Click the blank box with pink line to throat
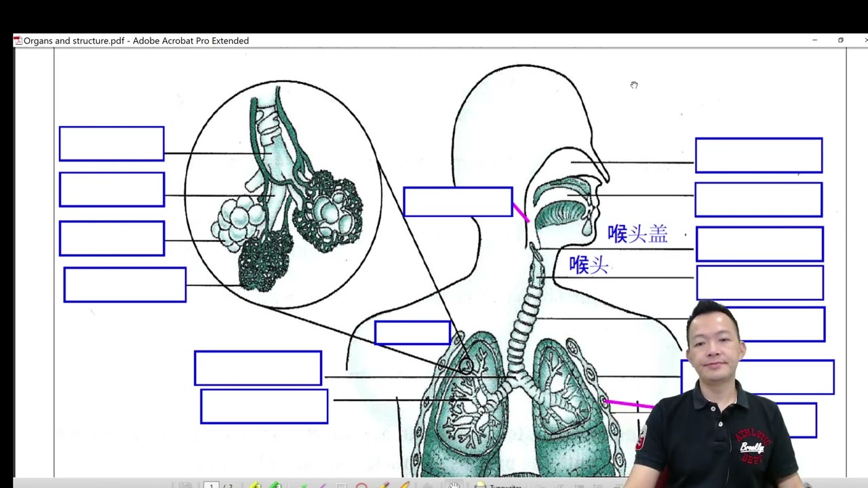868x488 pixels. click(x=458, y=202)
